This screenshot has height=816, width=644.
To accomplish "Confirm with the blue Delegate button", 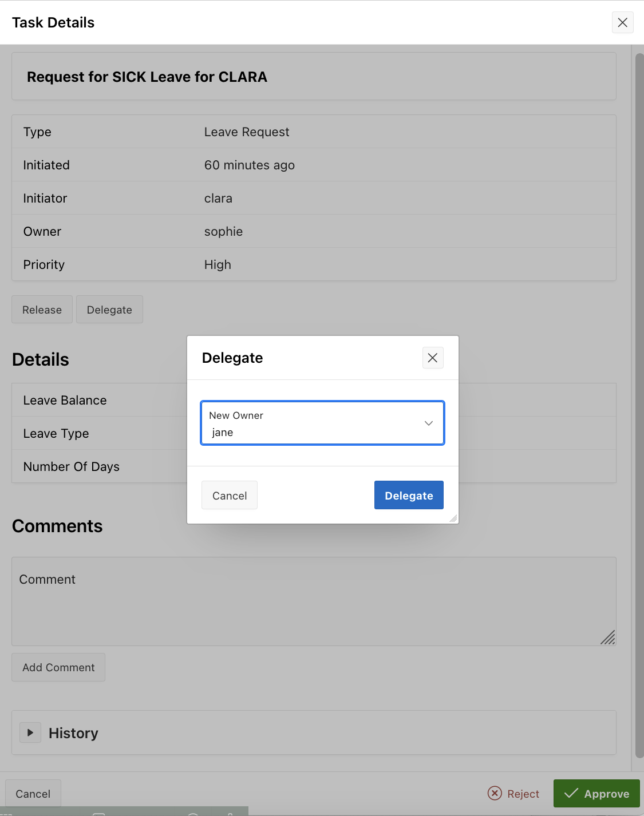I will [x=409, y=495].
